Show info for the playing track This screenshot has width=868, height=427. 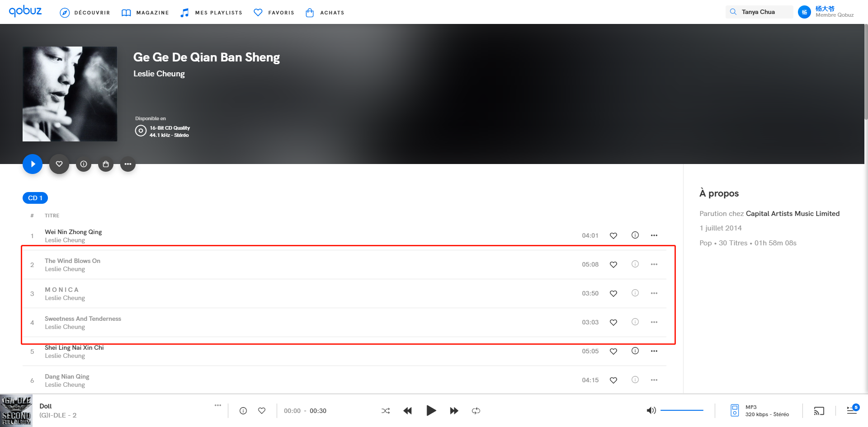pyautogui.click(x=243, y=411)
